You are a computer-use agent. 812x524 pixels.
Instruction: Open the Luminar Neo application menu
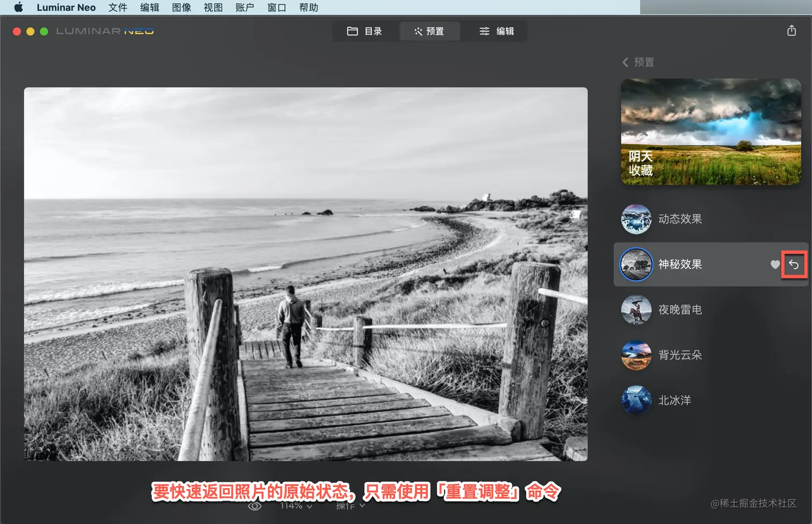pyautogui.click(x=66, y=8)
